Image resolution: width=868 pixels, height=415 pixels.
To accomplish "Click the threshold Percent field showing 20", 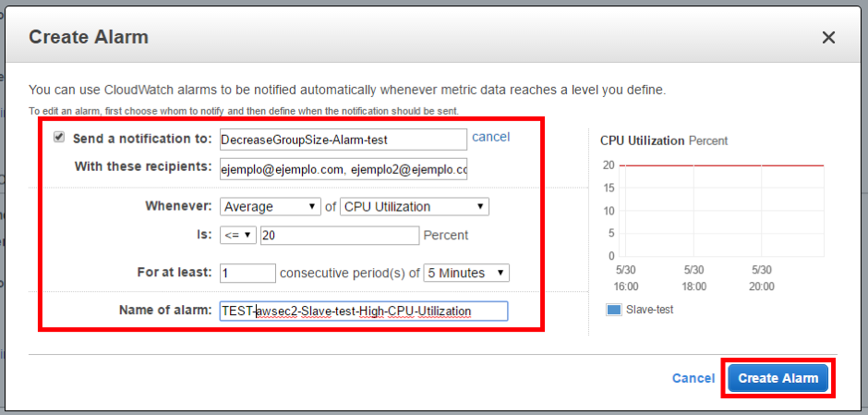I will tap(339, 236).
